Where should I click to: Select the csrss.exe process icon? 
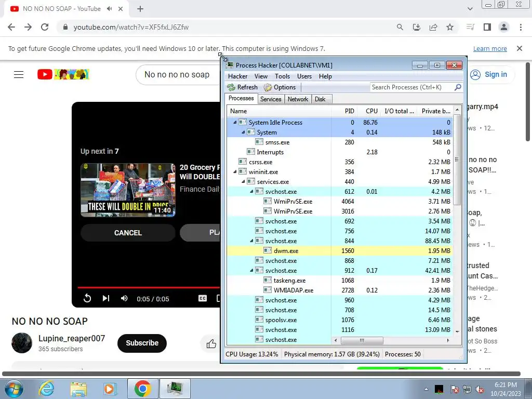coord(243,162)
